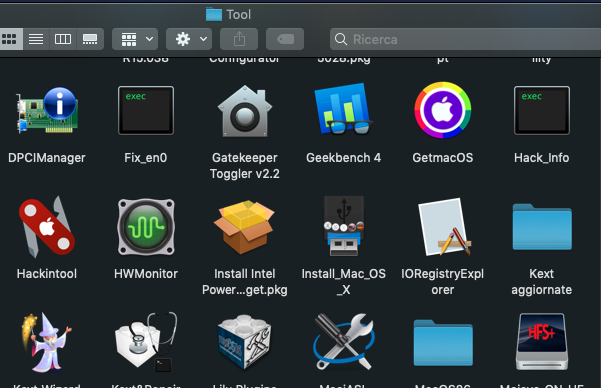This screenshot has height=388, width=601.
Task: Select the HFS+ drive icon
Action: click(542, 342)
